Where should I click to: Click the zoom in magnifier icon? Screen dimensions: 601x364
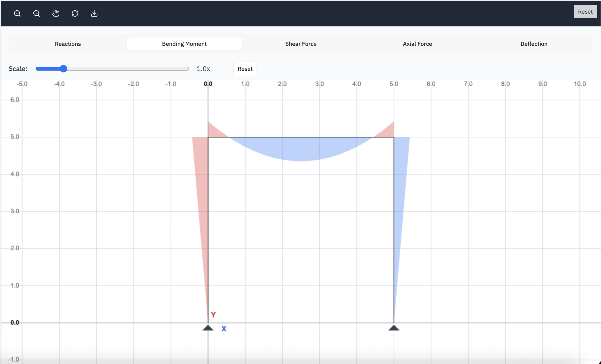17,13
